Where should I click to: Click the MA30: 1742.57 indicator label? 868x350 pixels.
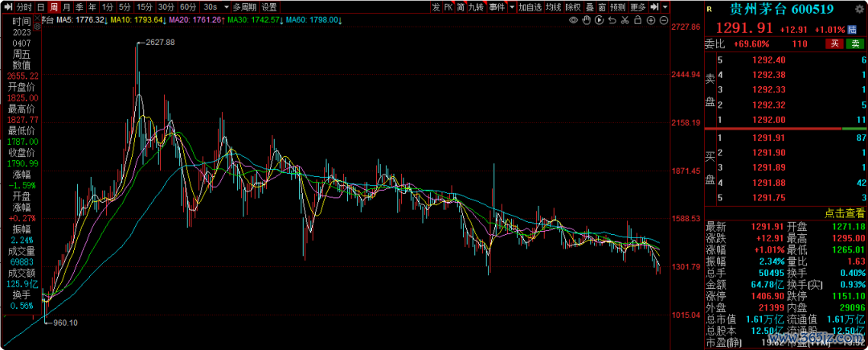pyautogui.click(x=253, y=20)
